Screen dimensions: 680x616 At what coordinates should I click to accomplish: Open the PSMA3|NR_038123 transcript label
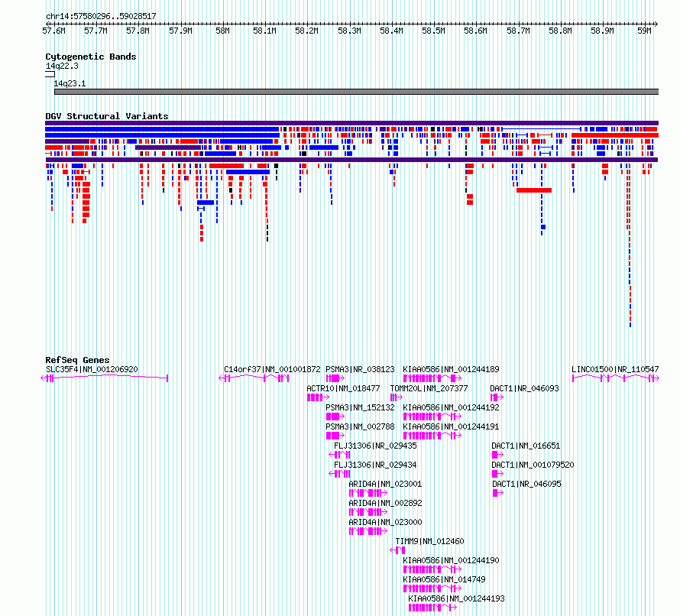(361, 370)
